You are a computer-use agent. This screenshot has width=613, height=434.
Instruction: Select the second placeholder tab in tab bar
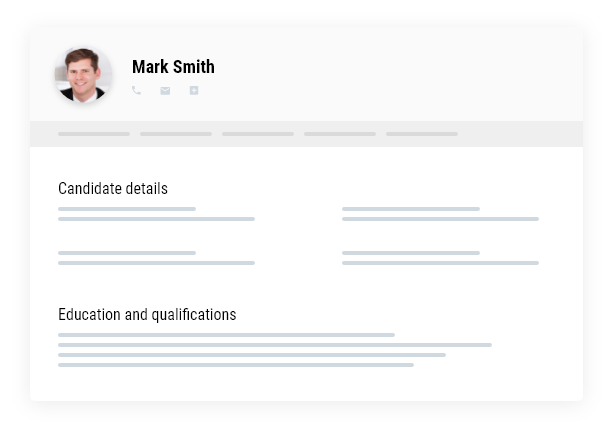coord(176,134)
